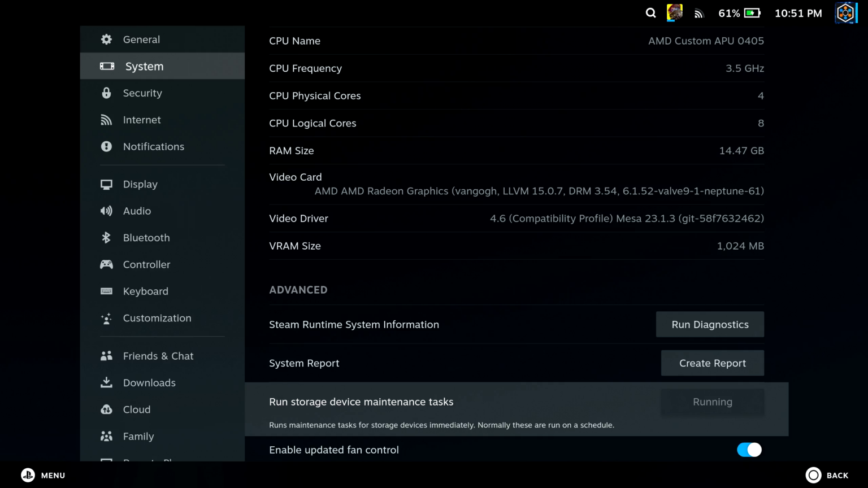Click the Running maintenance tasks button
868x488 pixels.
(x=712, y=402)
